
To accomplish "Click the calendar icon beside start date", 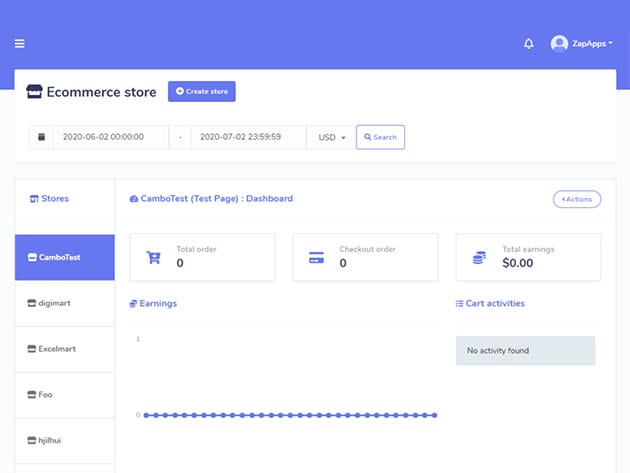I will coord(41,137).
